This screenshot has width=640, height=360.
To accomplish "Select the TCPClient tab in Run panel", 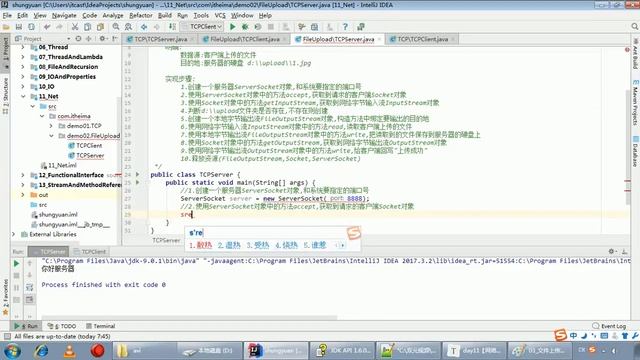I will tap(89, 251).
